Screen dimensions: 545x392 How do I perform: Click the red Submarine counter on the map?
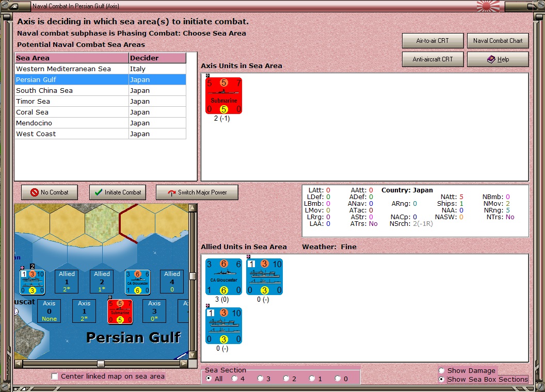coord(120,312)
